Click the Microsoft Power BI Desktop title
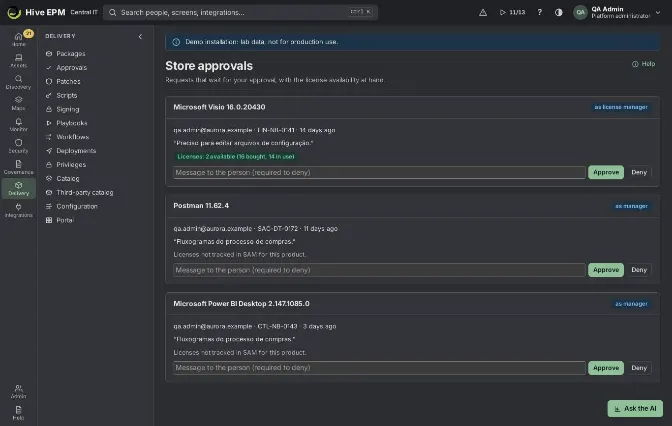The width and height of the screenshot is (672, 426). coord(241,303)
